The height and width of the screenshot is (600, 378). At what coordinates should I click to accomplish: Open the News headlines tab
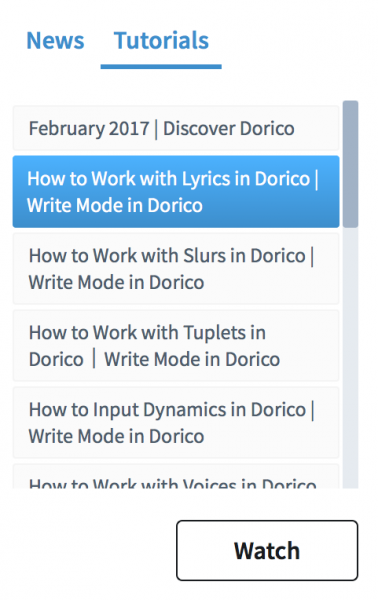(x=55, y=41)
